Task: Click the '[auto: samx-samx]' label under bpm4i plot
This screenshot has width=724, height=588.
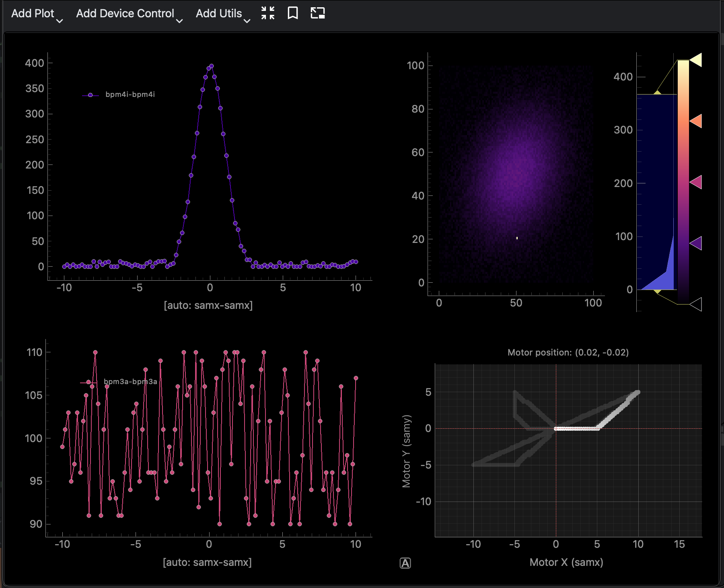Action: point(208,305)
